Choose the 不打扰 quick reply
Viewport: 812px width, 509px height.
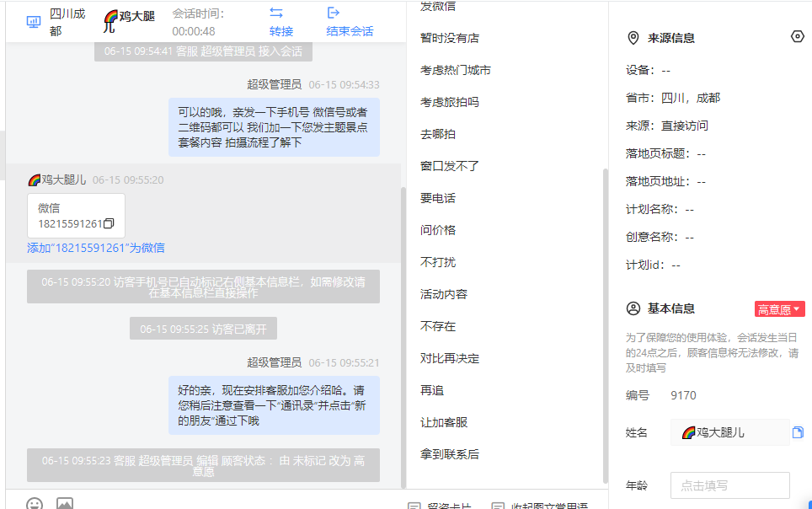(438, 262)
